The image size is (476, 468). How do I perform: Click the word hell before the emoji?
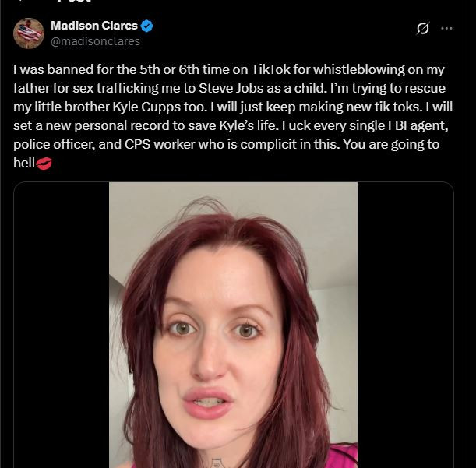(x=25, y=163)
